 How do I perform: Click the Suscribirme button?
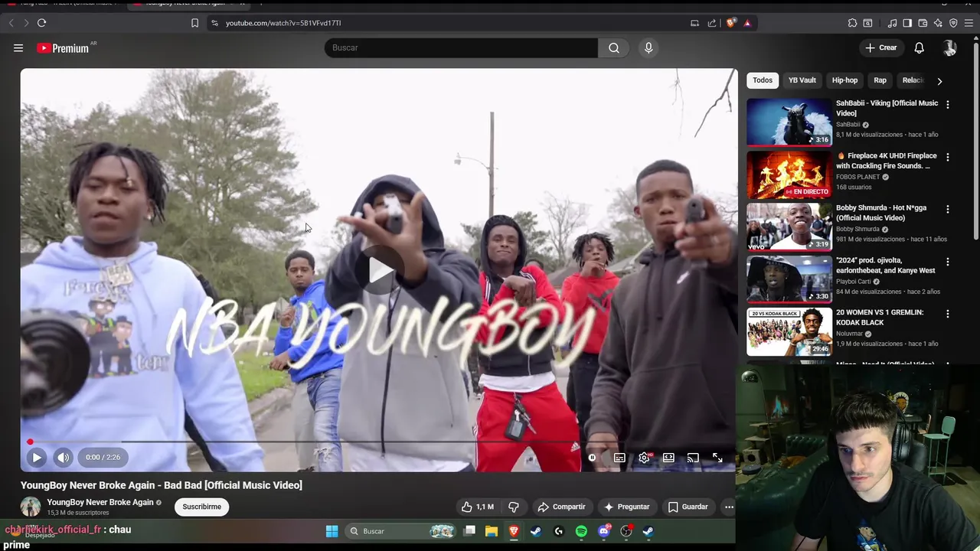tap(201, 507)
